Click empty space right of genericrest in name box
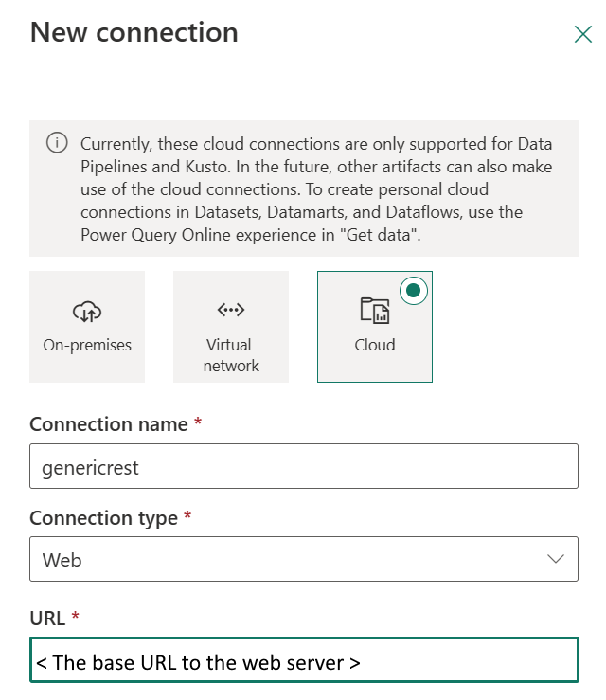The width and height of the screenshot is (606, 700). (379, 467)
